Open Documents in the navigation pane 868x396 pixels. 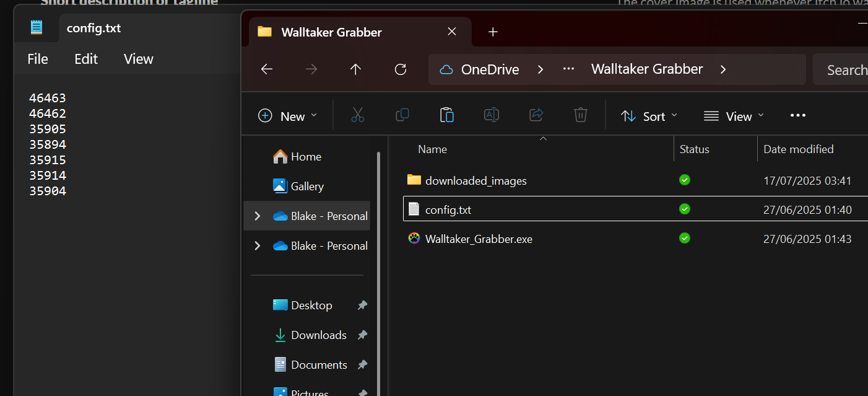click(310, 365)
